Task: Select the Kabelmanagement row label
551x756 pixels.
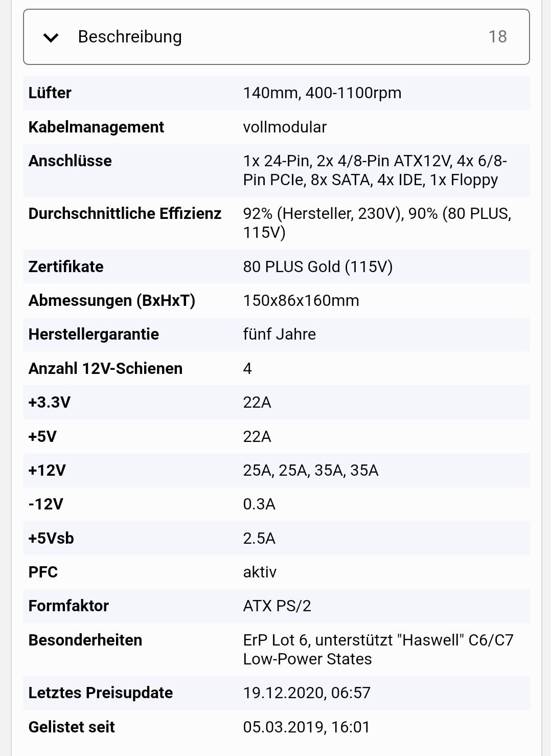Action: [x=96, y=127]
